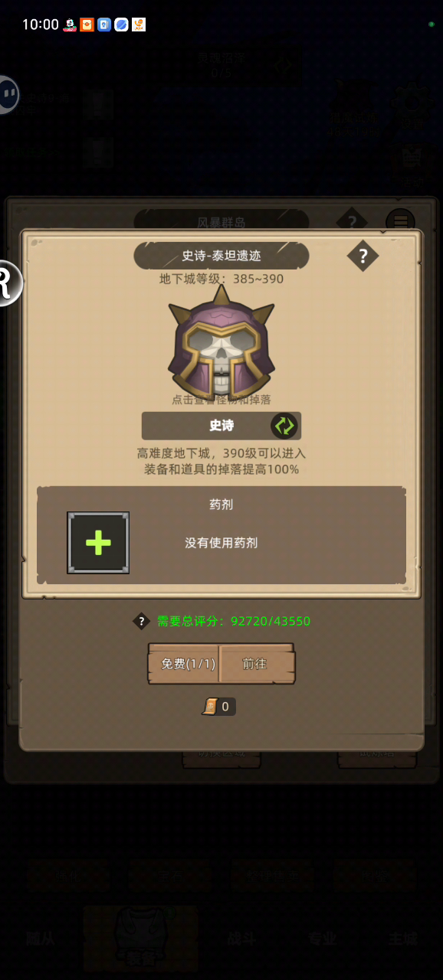Open the dimmed help diamond beside 风暴群岛
This screenshot has height=980, width=443.
[x=352, y=222]
